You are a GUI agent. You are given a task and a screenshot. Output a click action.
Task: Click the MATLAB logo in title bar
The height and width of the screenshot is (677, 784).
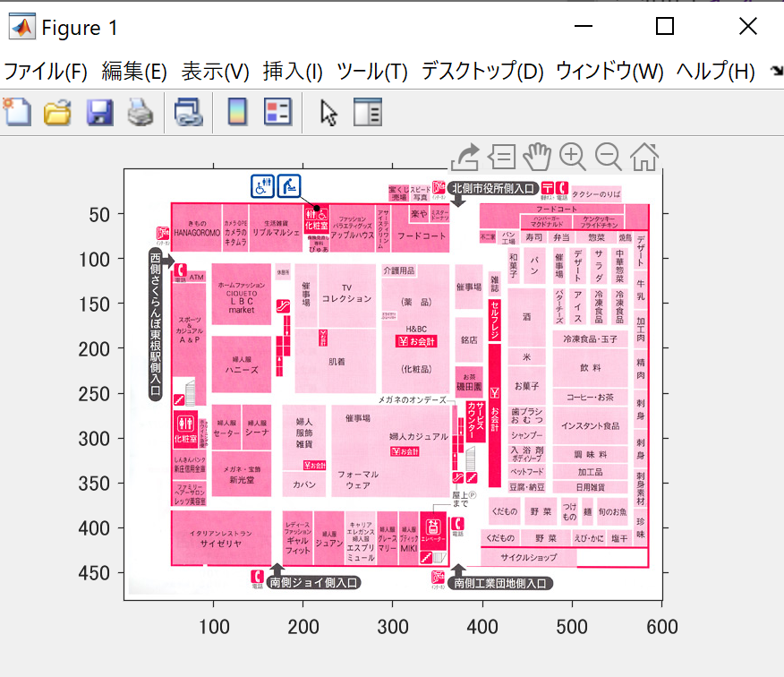tap(22, 27)
